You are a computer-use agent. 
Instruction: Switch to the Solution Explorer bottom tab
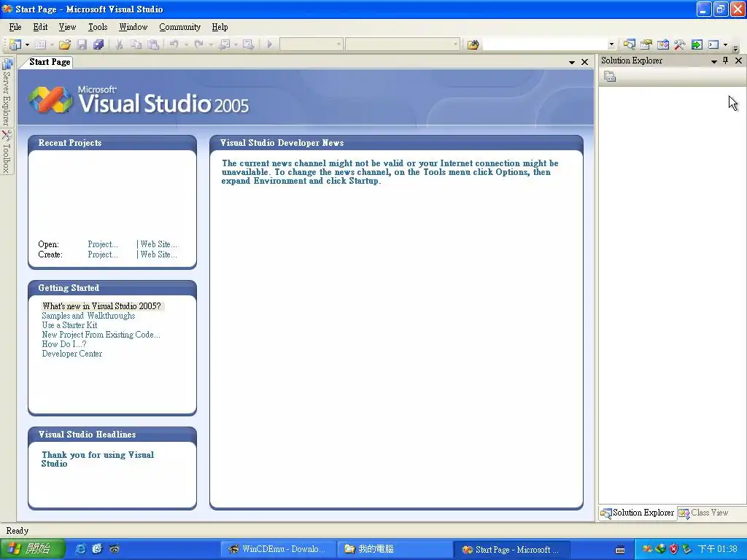coord(638,513)
